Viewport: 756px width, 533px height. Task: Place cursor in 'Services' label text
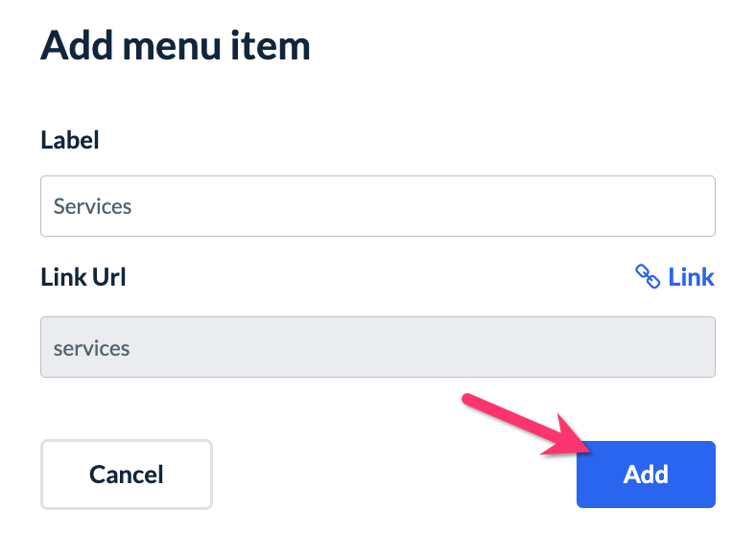tap(92, 206)
